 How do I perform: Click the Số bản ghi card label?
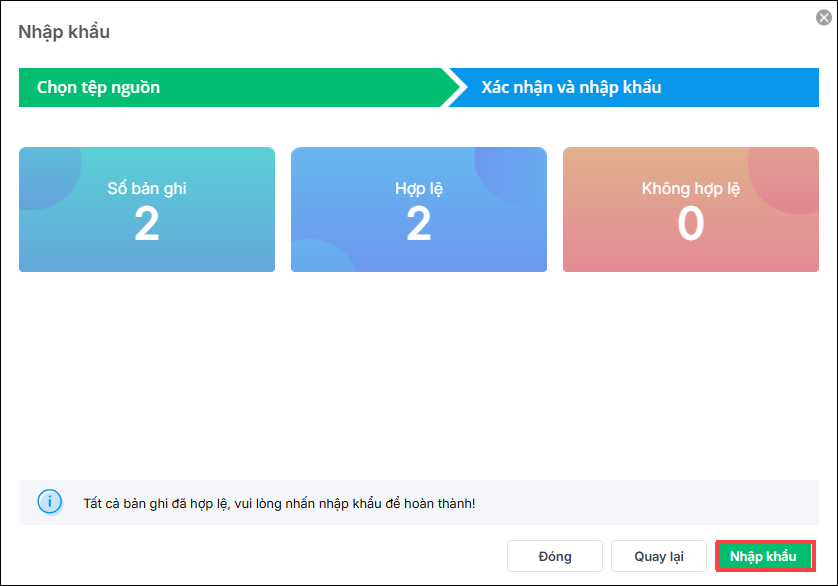point(147,188)
